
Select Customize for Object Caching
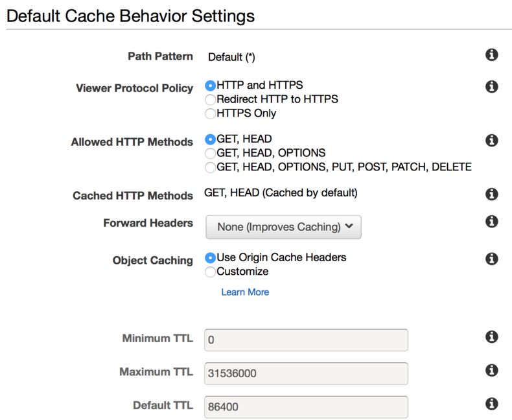point(211,272)
